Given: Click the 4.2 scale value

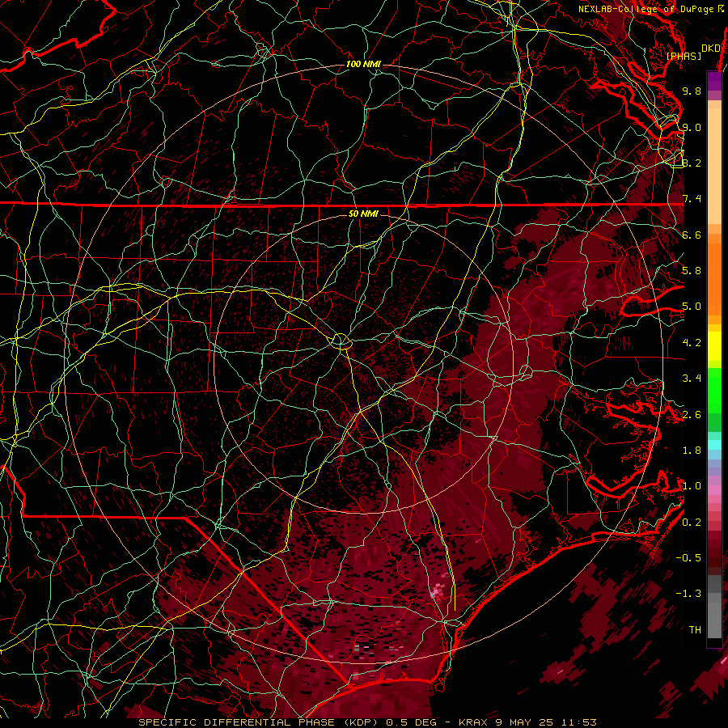Looking at the screenshot, I should coord(692,343).
